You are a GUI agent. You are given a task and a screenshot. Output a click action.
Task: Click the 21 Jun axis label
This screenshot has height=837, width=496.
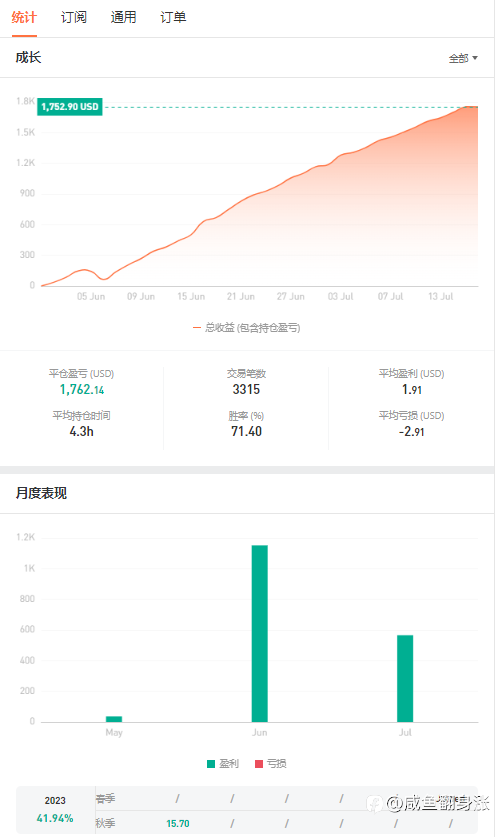tap(241, 296)
